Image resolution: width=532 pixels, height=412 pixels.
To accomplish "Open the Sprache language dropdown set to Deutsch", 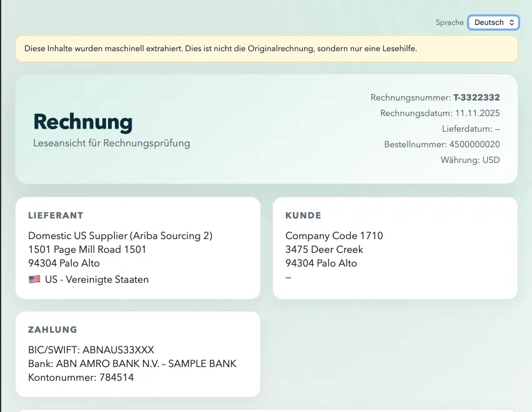I will (493, 22).
